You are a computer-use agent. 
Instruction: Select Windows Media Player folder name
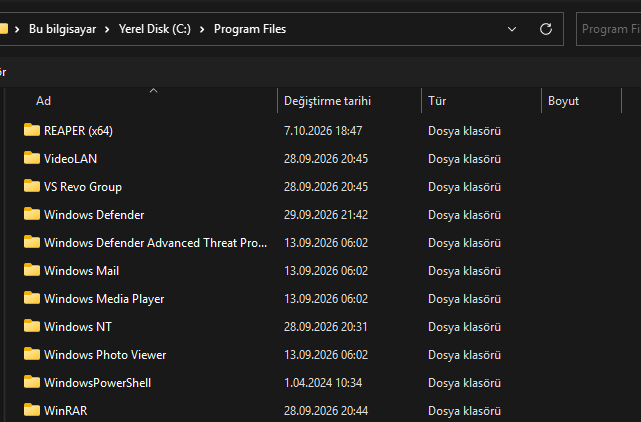(x=104, y=299)
